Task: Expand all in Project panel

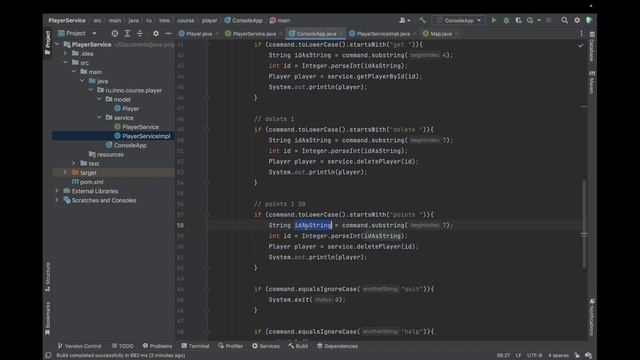Action: point(127,33)
